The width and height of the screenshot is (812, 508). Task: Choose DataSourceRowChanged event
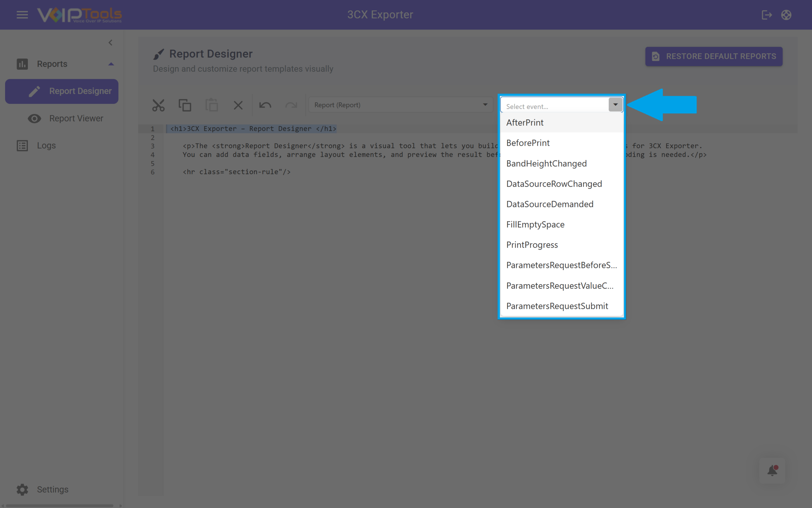click(x=562, y=184)
